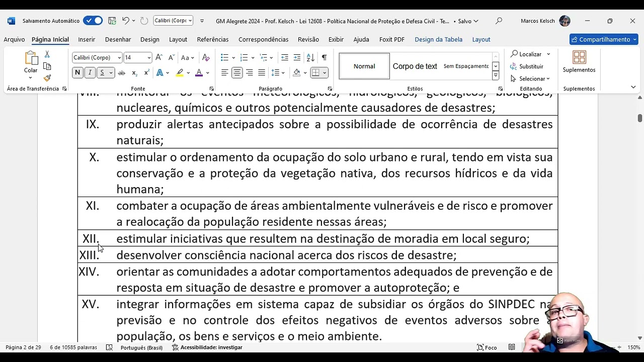Open the Foxit PDF tab
Viewport: 644px width, 362px height.
pos(392,39)
